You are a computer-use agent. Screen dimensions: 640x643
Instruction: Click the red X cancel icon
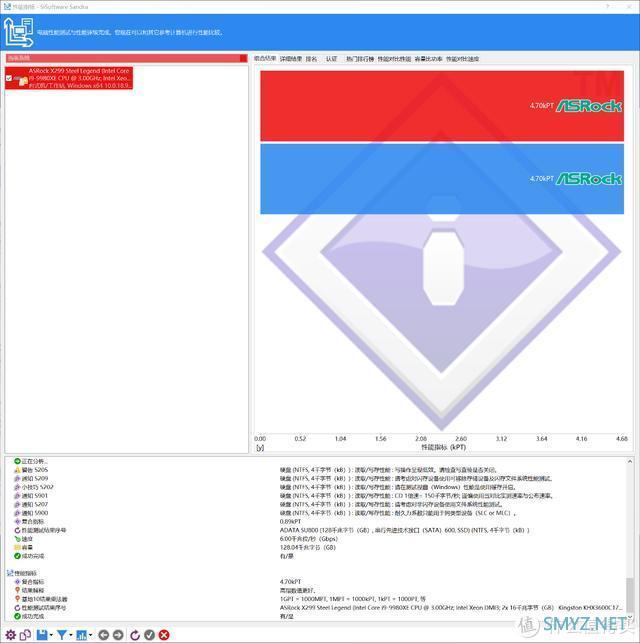[164, 635]
